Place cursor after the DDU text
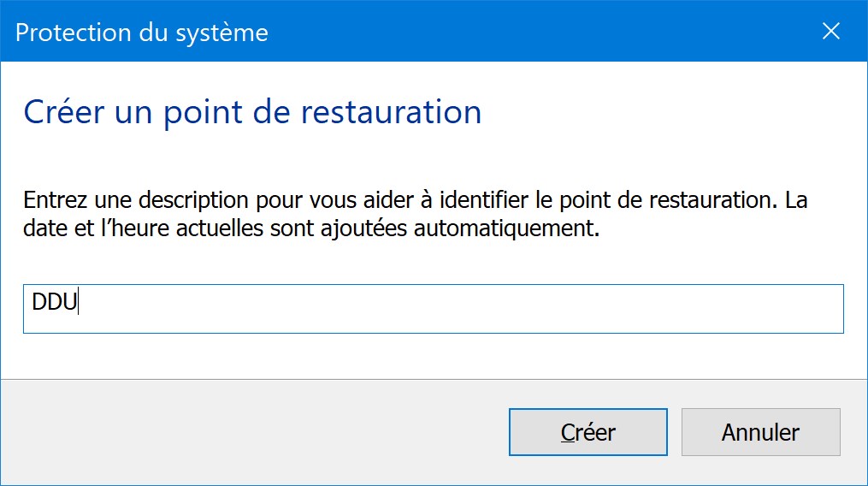Image resolution: width=868 pixels, height=486 pixels. coord(78,302)
